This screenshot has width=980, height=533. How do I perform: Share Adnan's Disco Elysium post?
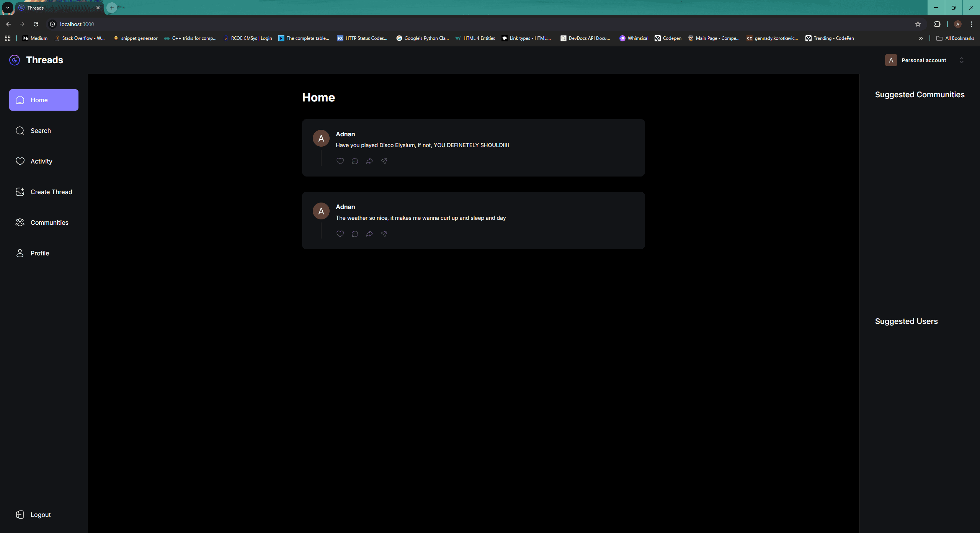tap(369, 161)
